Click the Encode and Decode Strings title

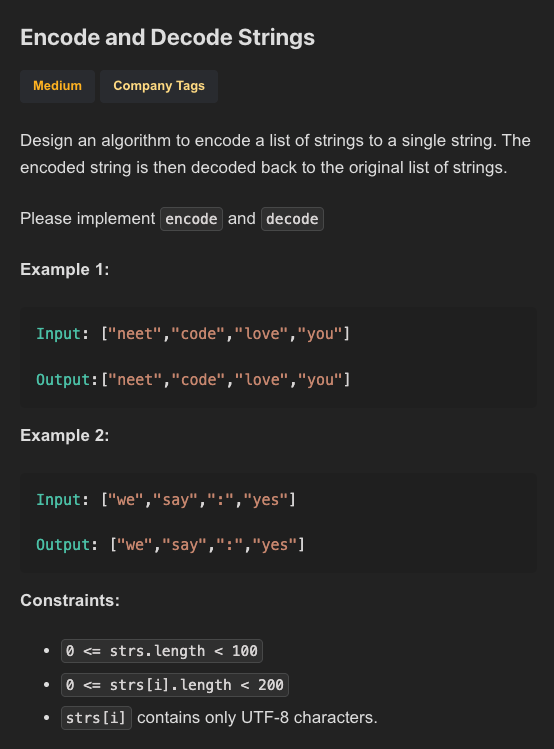click(168, 37)
